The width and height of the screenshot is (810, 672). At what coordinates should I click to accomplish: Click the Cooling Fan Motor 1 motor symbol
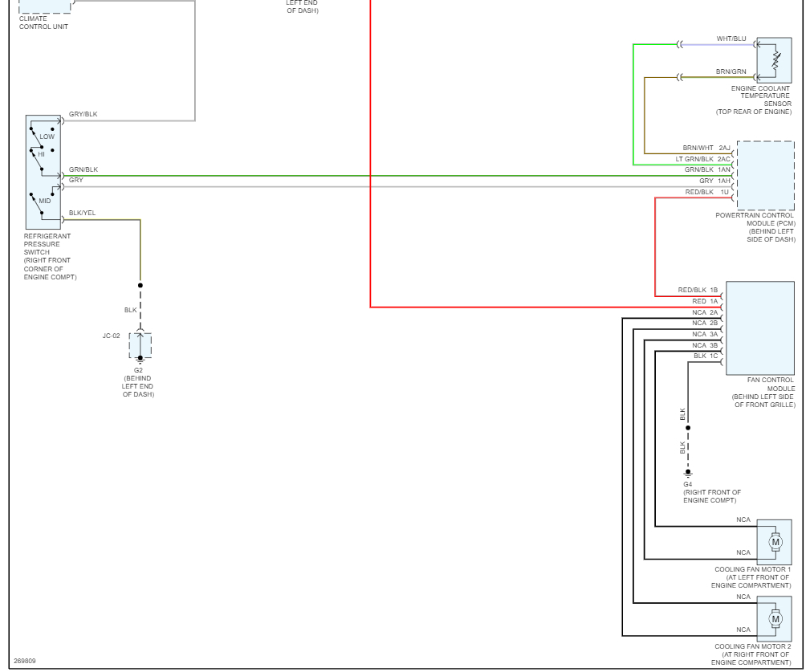click(x=775, y=542)
